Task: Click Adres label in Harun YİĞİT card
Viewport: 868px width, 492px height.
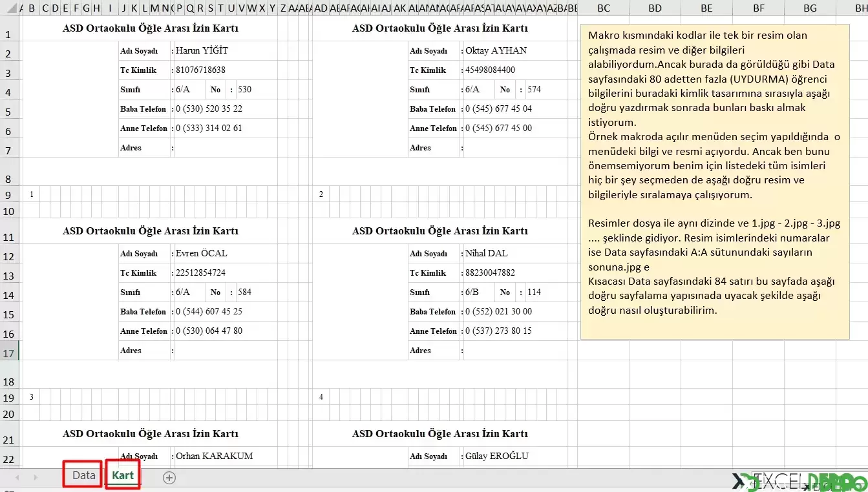Action: coord(131,148)
